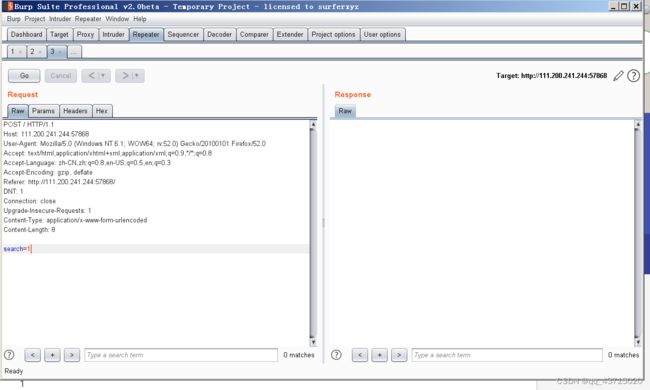Close Repeater tab 3
The height and width of the screenshot is (390, 650).
click(x=60, y=52)
